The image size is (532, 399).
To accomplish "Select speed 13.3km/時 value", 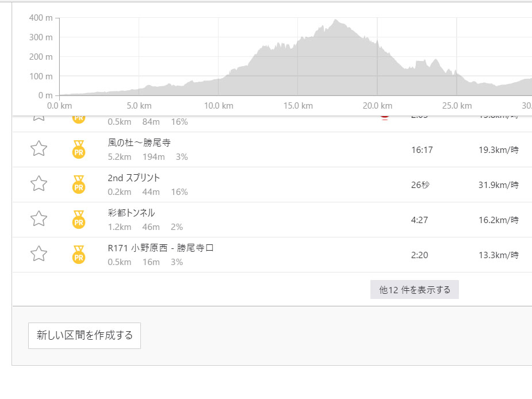I will point(499,255).
